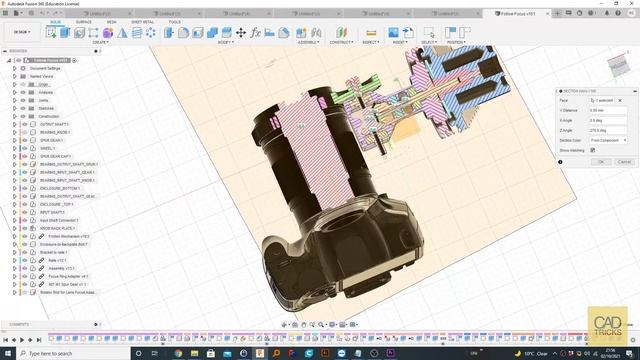Expand the Origin folder
Image resolution: width=640 pixels, height=360 pixels.
tap(15, 84)
